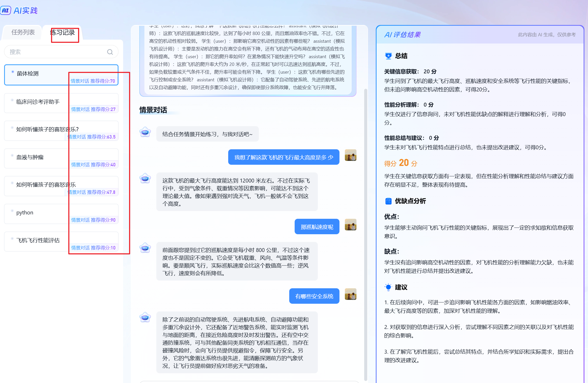The height and width of the screenshot is (383, 588).
Task: Click the lightbulb icon beside 建议
Action: (388, 287)
